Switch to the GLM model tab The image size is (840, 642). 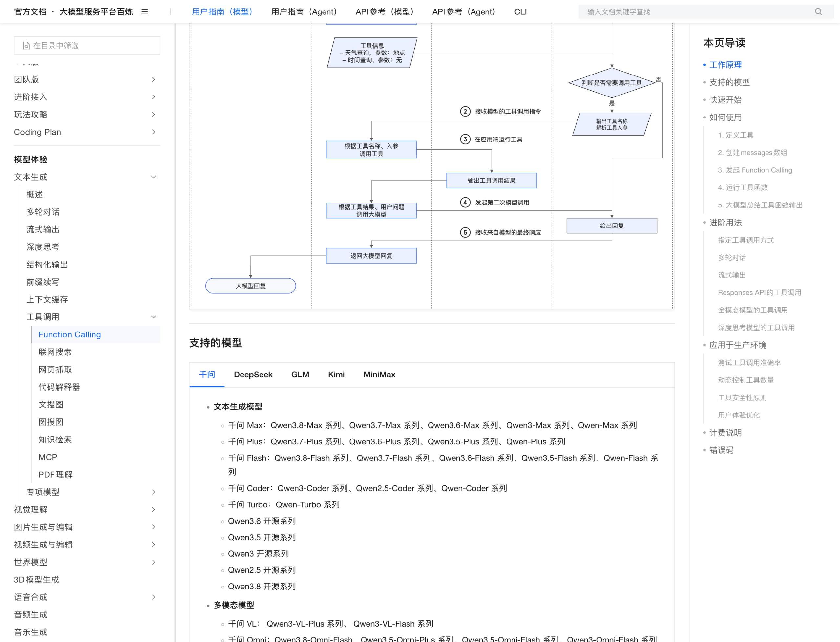[300, 374]
